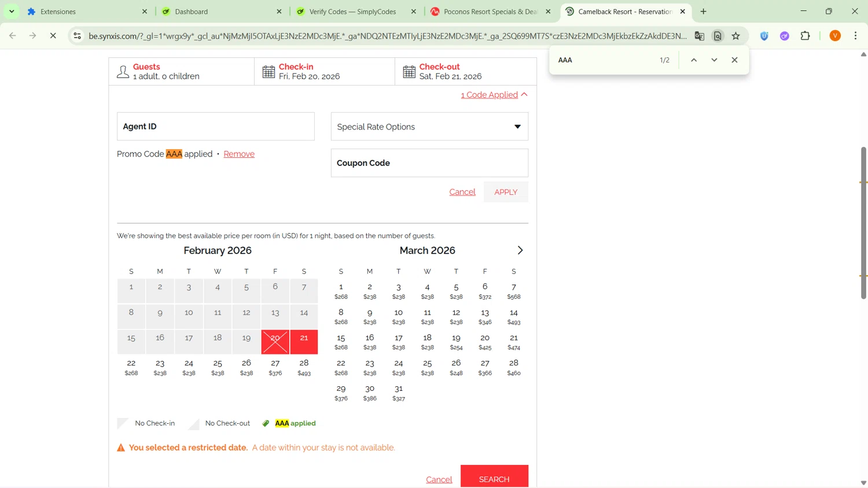
Task: Click the synxis URL address bar
Action: pos(388,36)
